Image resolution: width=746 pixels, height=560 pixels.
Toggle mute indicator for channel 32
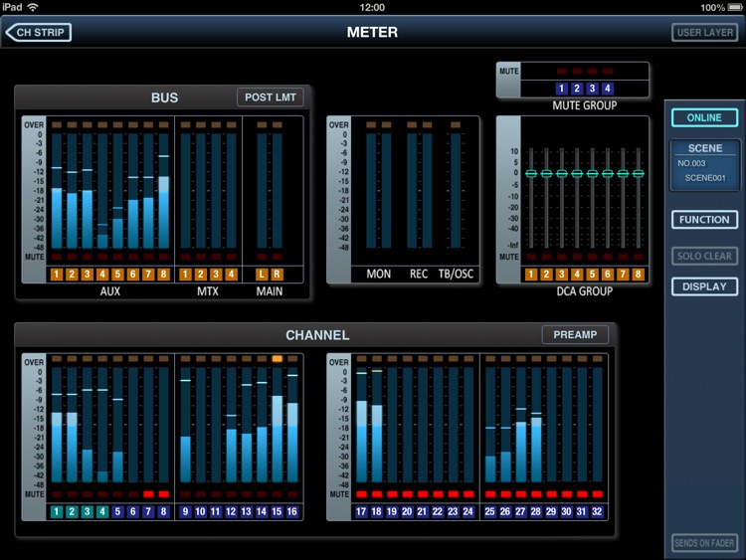pyautogui.click(x=597, y=494)
